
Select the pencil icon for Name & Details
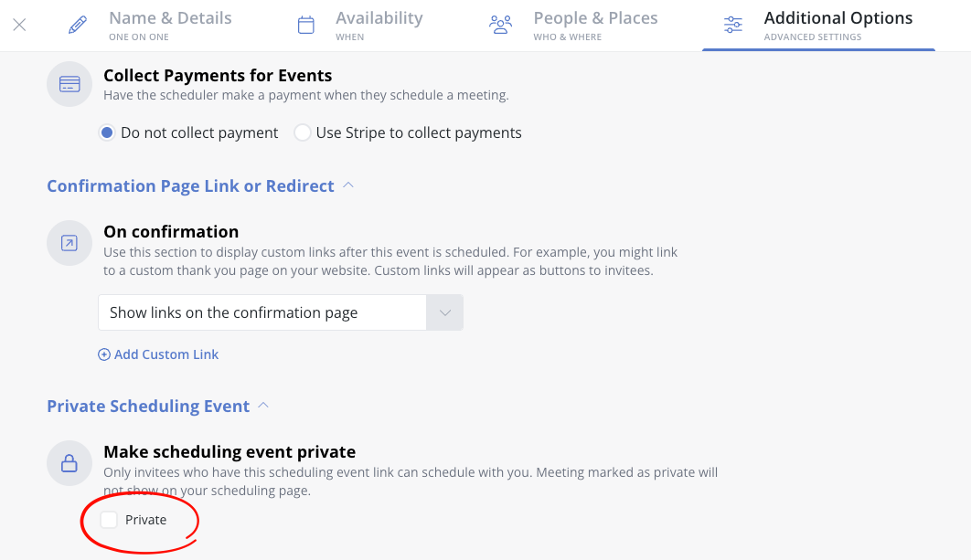pyautogui.click(x=75, y=25)
